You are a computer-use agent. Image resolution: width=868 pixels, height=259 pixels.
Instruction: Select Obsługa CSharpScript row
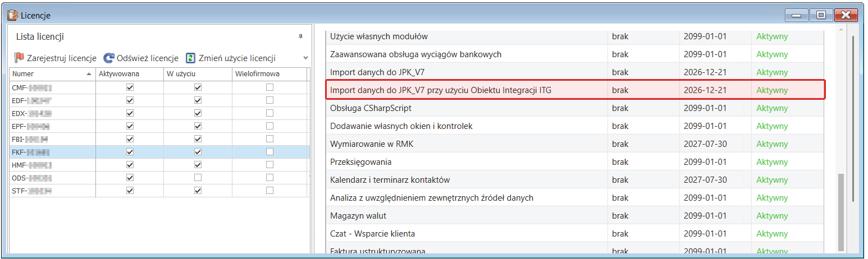575,108
